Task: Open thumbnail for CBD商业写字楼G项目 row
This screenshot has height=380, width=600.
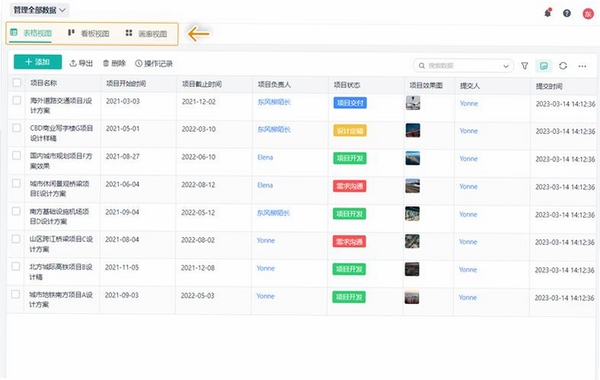Action: point(413,130)
